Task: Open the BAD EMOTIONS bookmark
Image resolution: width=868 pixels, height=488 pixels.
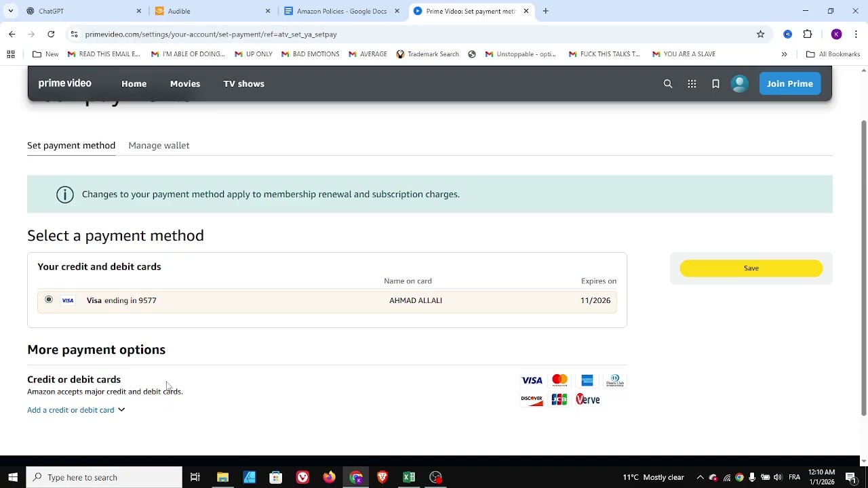Action: (310, 54)
